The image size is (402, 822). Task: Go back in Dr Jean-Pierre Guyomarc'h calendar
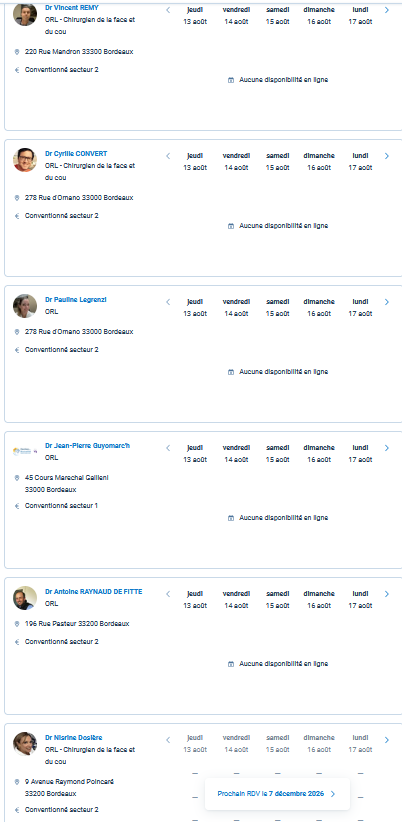point(168,448)
